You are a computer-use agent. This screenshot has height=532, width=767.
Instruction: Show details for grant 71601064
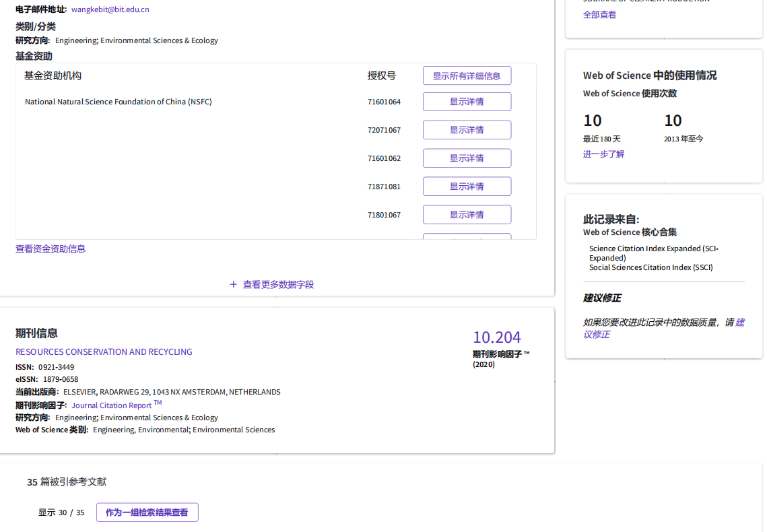pyautogui.click(x=467, y=102)
